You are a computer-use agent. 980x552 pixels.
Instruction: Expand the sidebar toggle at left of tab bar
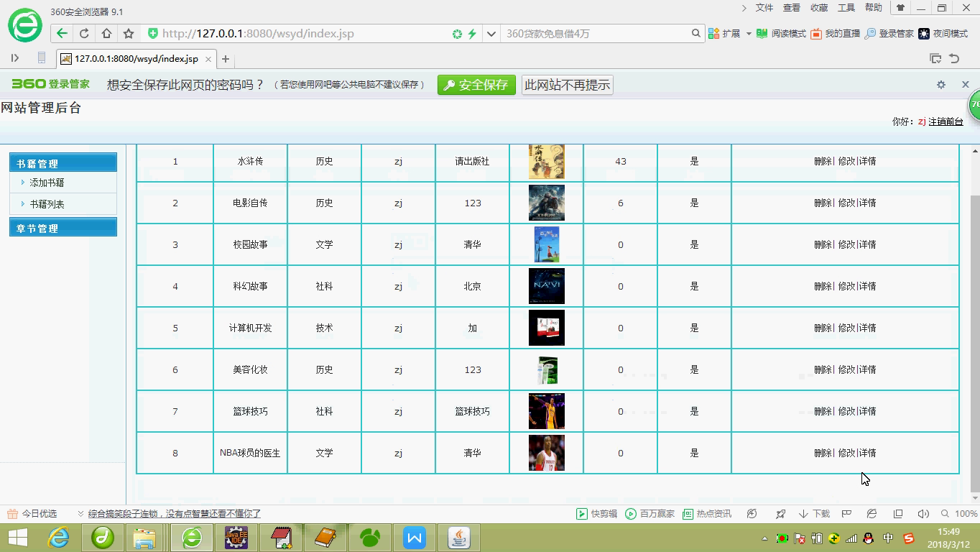[14, 58]
